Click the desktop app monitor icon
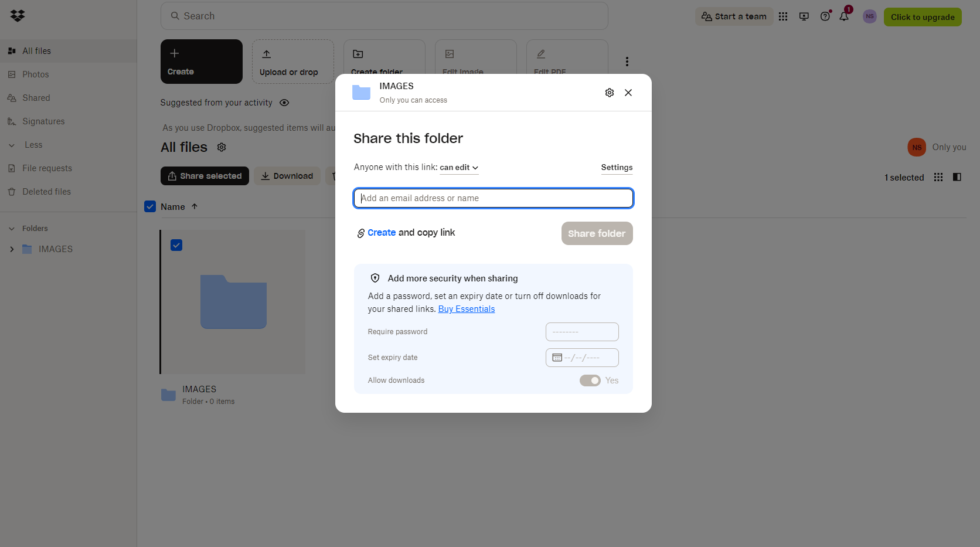The height and width of the screenshot is (547, 980). pyautogui.click(x=804, y=16)
